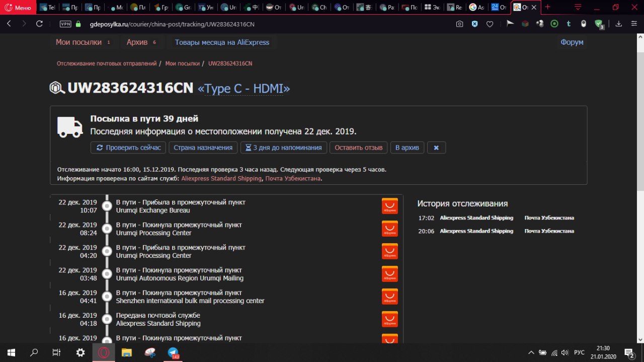This screenshot has height=362, width=644.
Task: Edit the parcel name «Type C - HDMI»
Action: tap(244, 89)
